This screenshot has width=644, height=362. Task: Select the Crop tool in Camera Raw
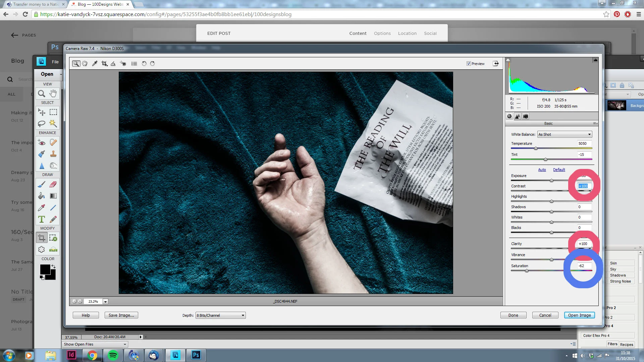(x=104, y=63)
